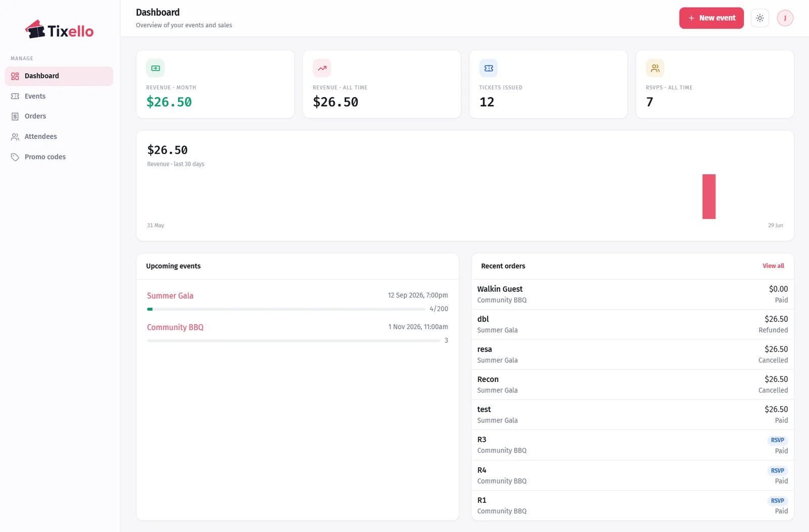Screen dimensions: 809x532
Task: Go to the Events page
Action: pos(59,96)
